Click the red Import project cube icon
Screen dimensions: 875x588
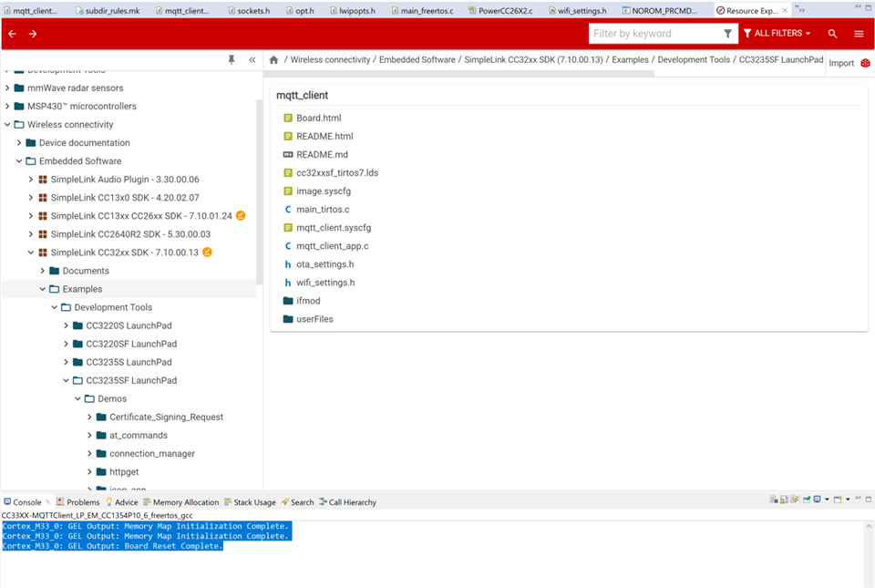click(x=866, y=63)
